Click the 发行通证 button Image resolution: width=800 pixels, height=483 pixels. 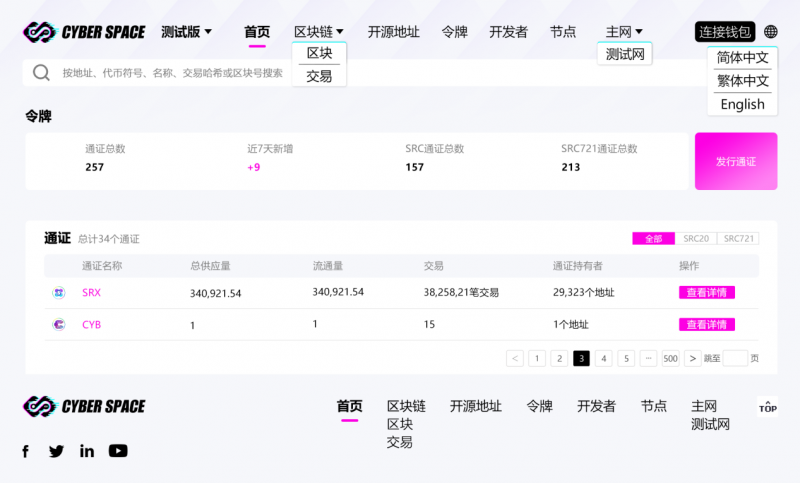[735, 161]
